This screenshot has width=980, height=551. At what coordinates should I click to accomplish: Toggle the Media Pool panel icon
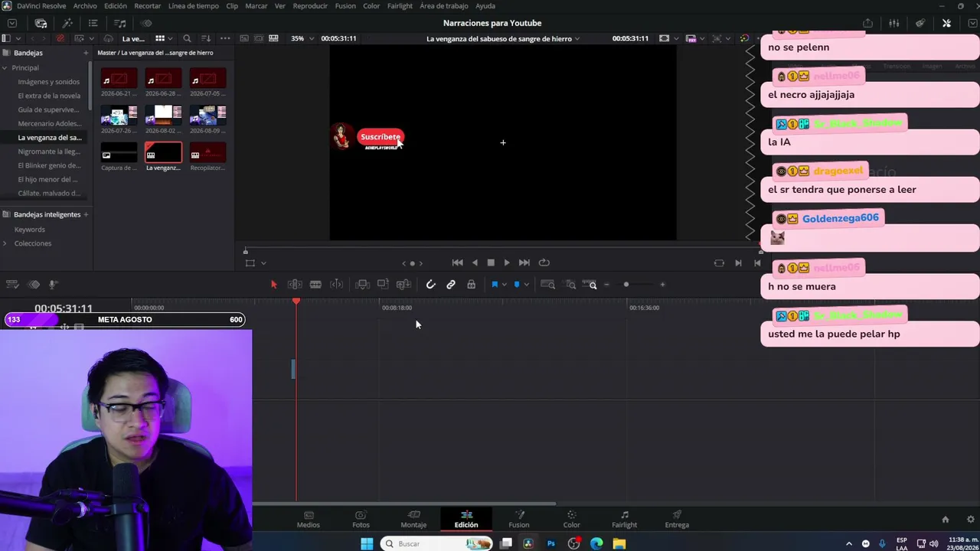pyautogui.click(x=41, y=23)
